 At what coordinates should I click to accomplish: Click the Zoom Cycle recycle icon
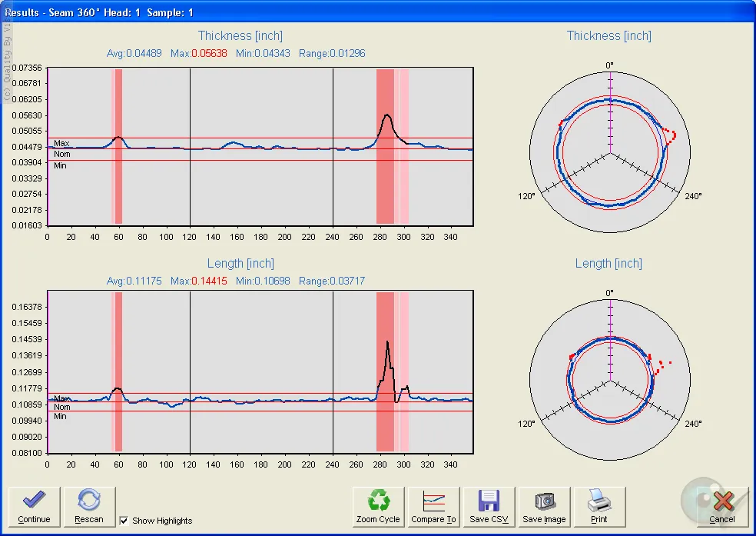378,501
